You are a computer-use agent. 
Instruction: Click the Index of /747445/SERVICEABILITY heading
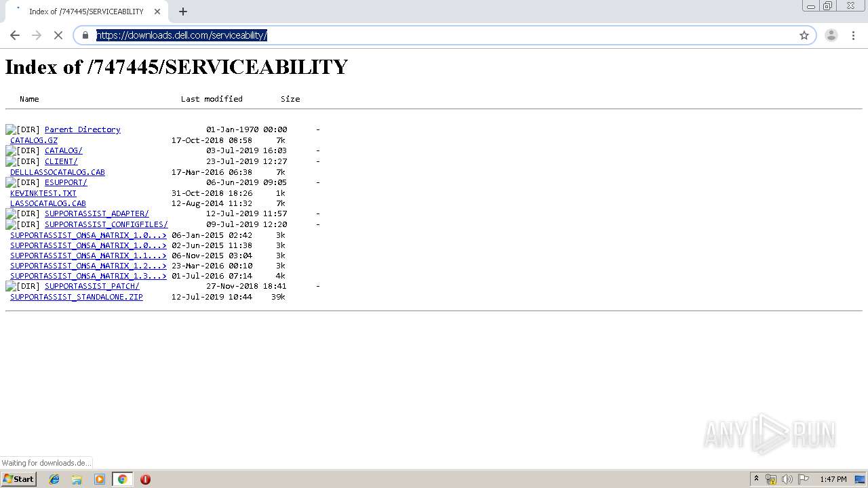(x=176, y=66)
